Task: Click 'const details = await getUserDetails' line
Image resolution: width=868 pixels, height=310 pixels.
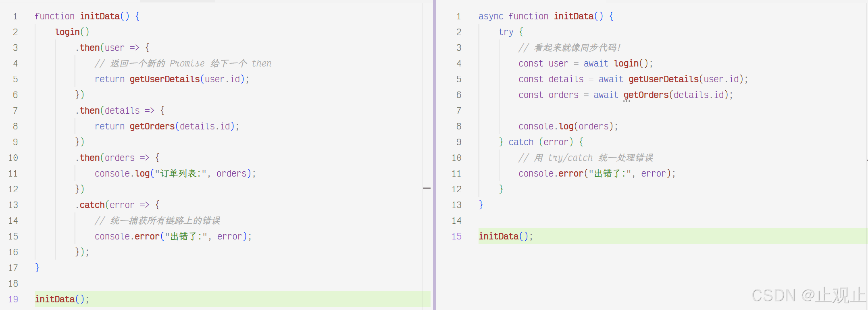Action: pos(633,79)
